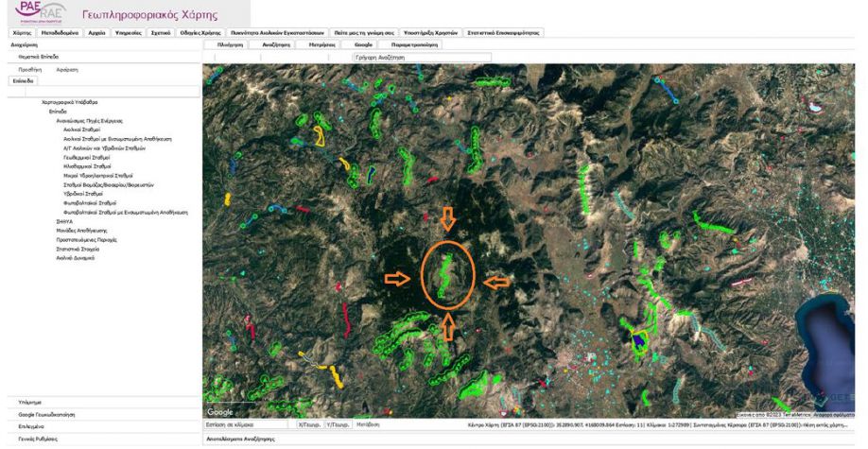Select Προστατευόμενες Περιοχές layer
The height and width of the screenshot is (449, 868).
(86, 240)
